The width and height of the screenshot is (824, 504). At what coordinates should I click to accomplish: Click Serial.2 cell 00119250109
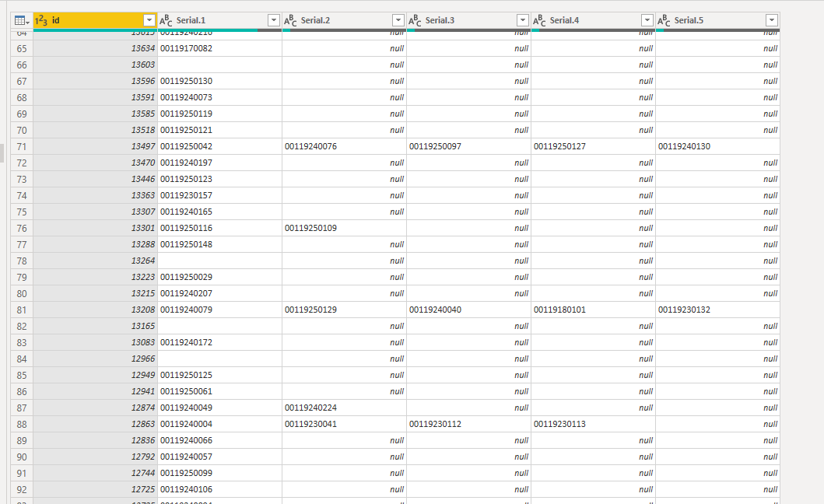click(x=344, y=228)
